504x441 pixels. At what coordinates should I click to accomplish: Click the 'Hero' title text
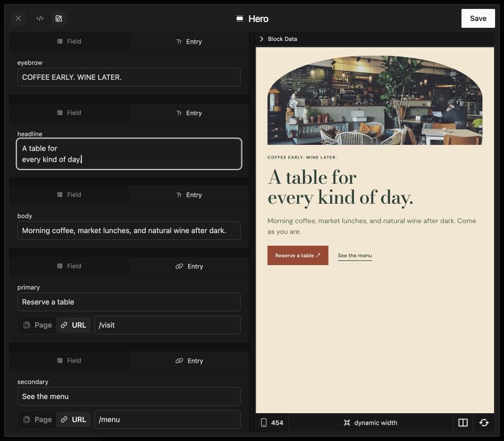click(258, 19)
